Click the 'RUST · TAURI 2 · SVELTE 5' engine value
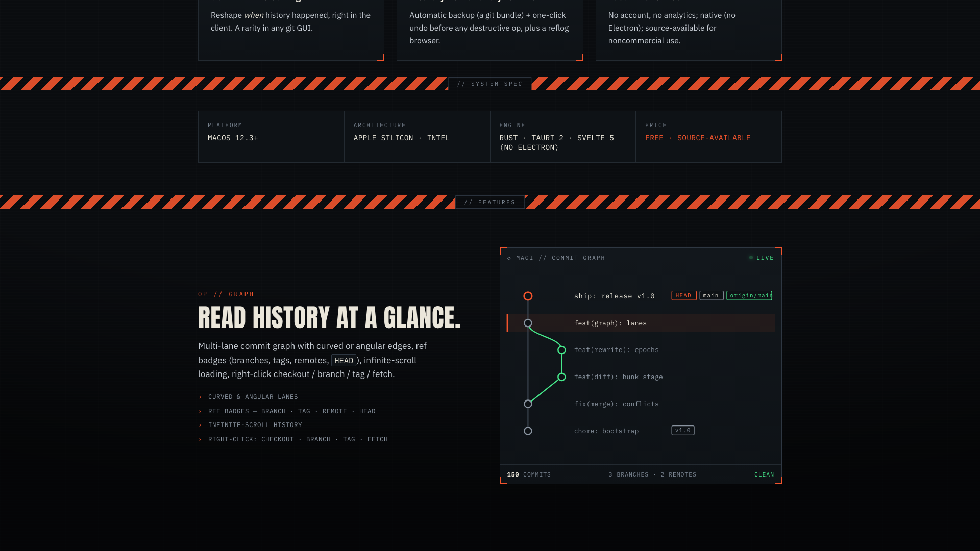980x551 pixels. tap(556, 138)
